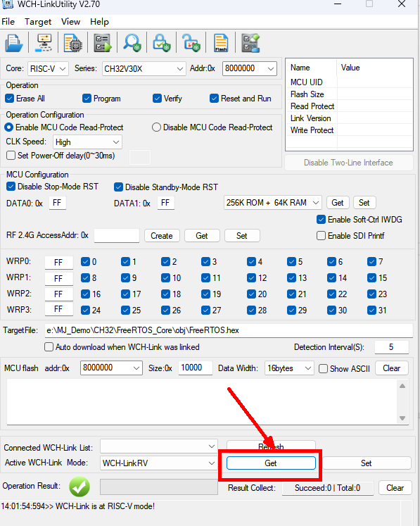Click the Refresh button
Viewport: 420px width, 526px height.
click(x=271, y=446)
